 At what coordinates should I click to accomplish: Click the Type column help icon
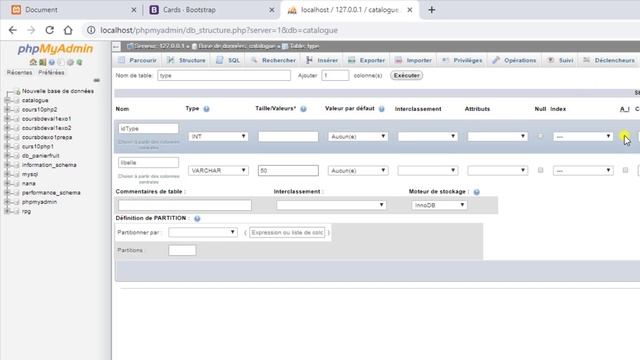point(207,109)
